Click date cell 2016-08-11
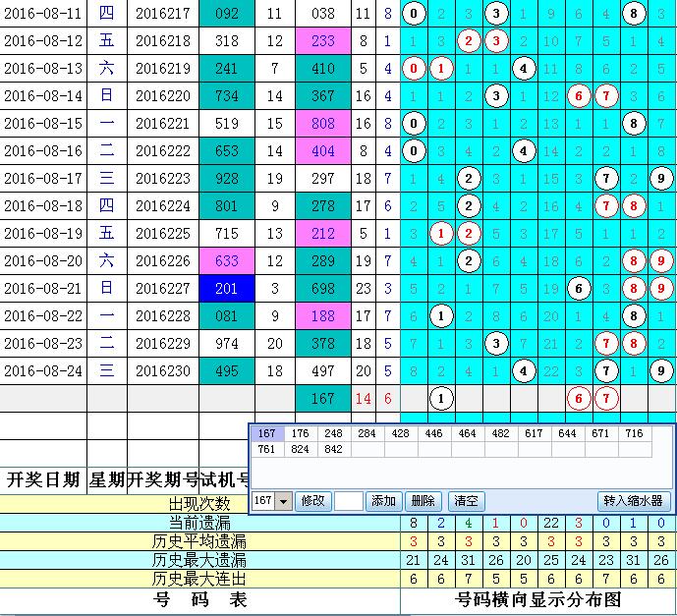 click(43, 14)
